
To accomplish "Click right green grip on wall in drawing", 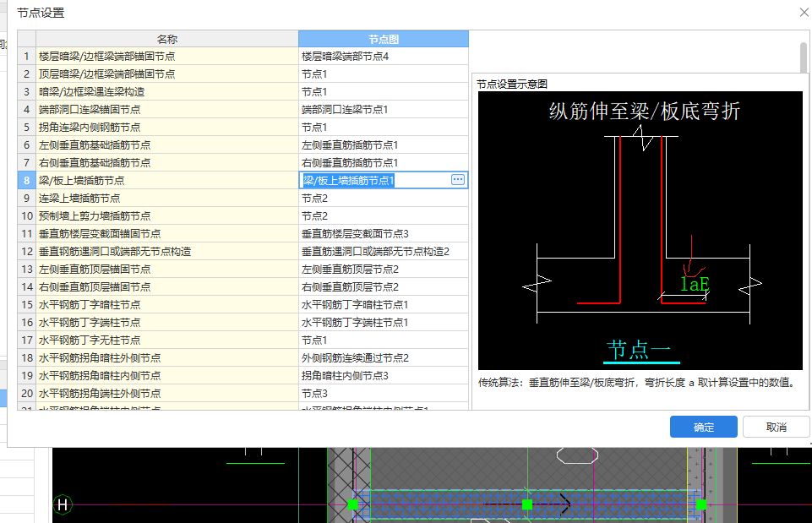I will (x=701, y=504).
